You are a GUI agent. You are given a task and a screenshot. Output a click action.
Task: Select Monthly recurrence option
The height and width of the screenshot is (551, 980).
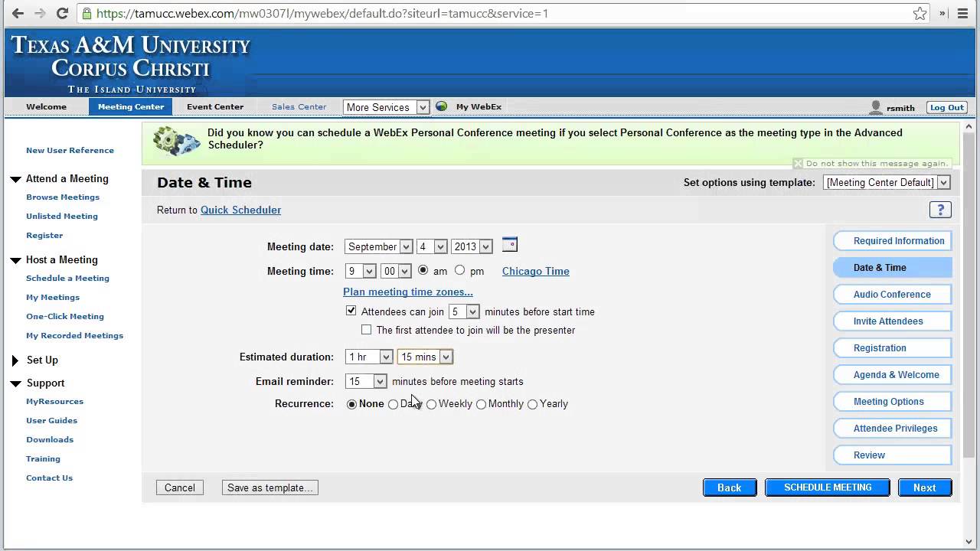pos(481,404)
